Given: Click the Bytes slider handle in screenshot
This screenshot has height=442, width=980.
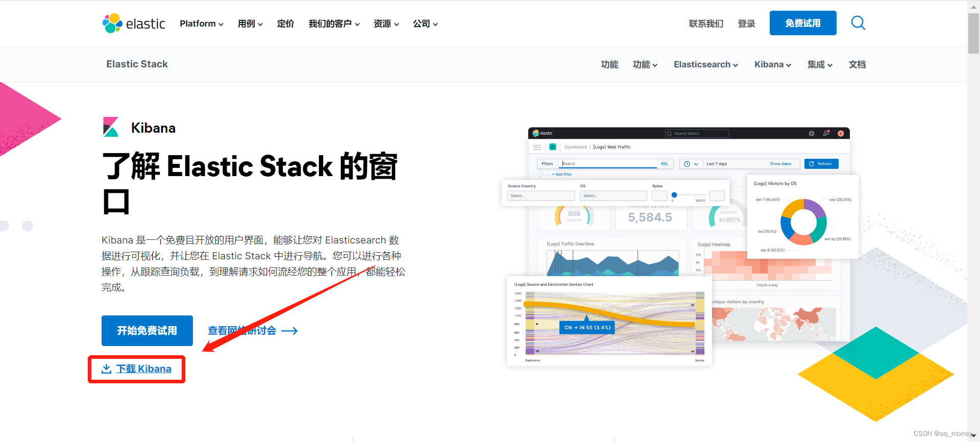Looking at the screenshot, I should tap(674, 195).
